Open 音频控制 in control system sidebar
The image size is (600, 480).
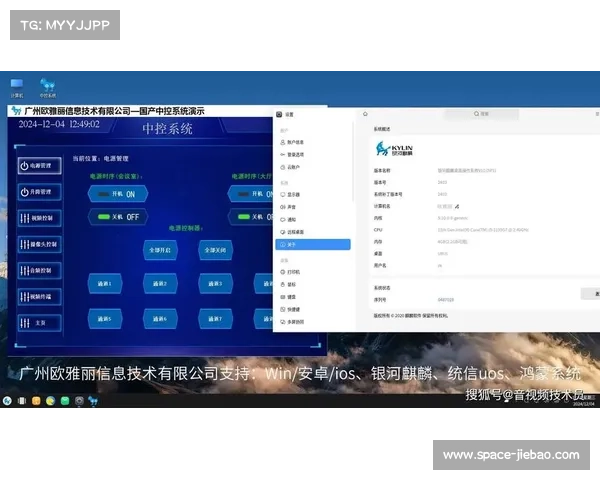pos(39,271)
